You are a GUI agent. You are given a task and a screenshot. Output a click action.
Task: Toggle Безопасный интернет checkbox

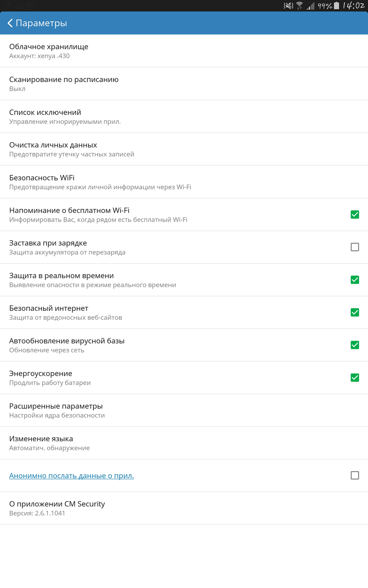(x=355, y=312)
